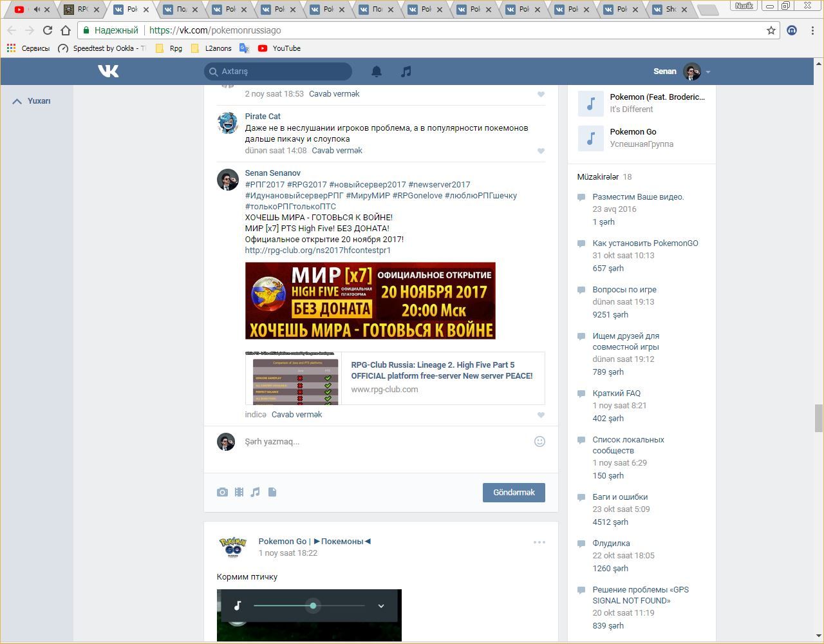This screenshot has height=644, width=824.
Task: Open the 'Краткий FAQ' discussion topic
Action: pos(616,393)
